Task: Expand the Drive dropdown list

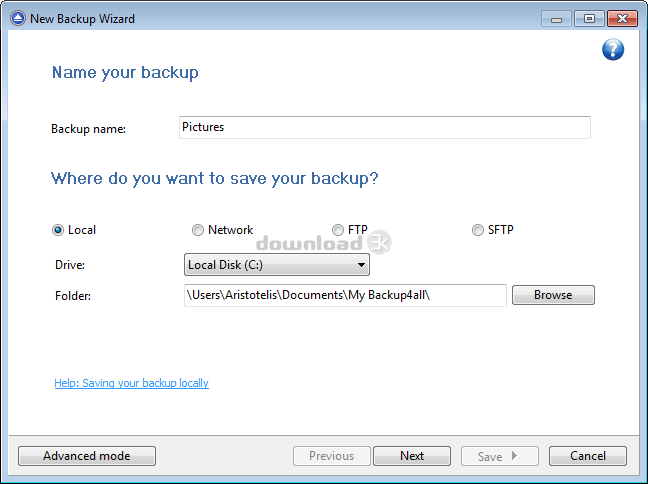Action: [276, 265]
